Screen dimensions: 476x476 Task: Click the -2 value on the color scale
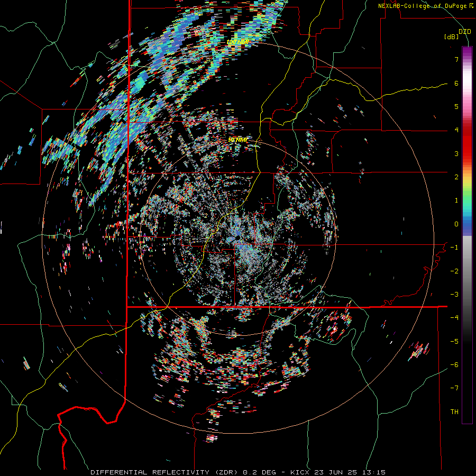coord(454,271)
